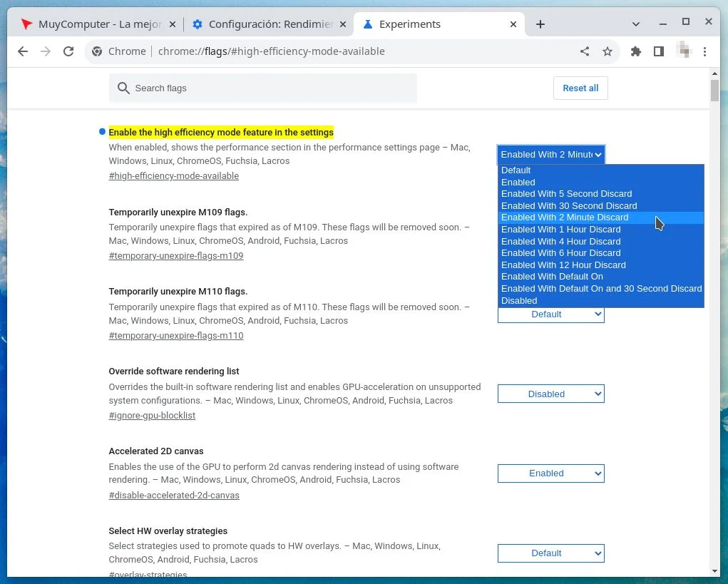Select Enabled With Default On
Screen dimensions: 728x584
601,277
